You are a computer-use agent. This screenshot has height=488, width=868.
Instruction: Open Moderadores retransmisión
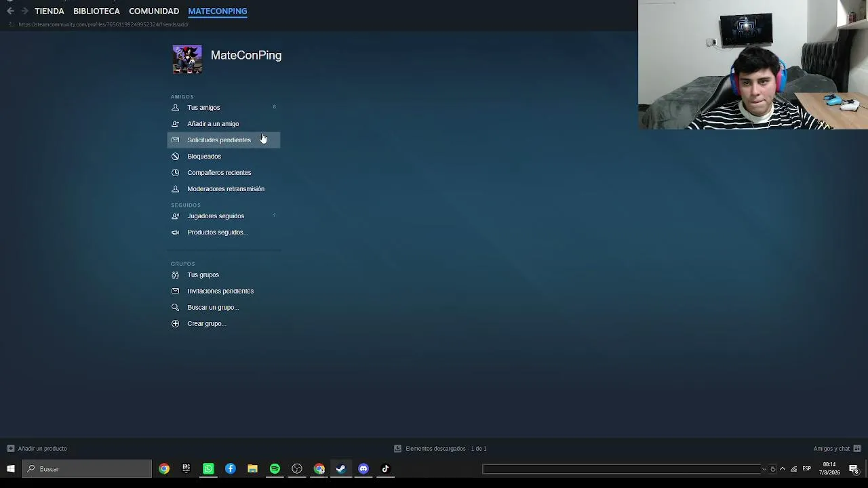pyautogui.click(x=223, y=188)
